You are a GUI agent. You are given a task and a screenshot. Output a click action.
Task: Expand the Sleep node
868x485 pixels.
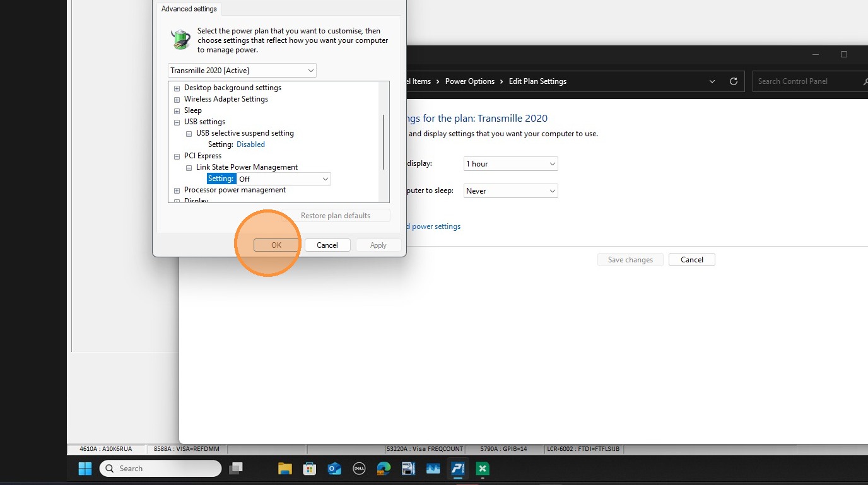coord(177,111)
